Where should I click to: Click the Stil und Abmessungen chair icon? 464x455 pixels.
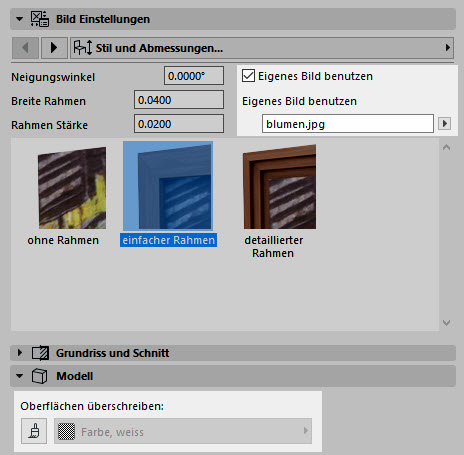pyautogui.click(x=83, y=48)
